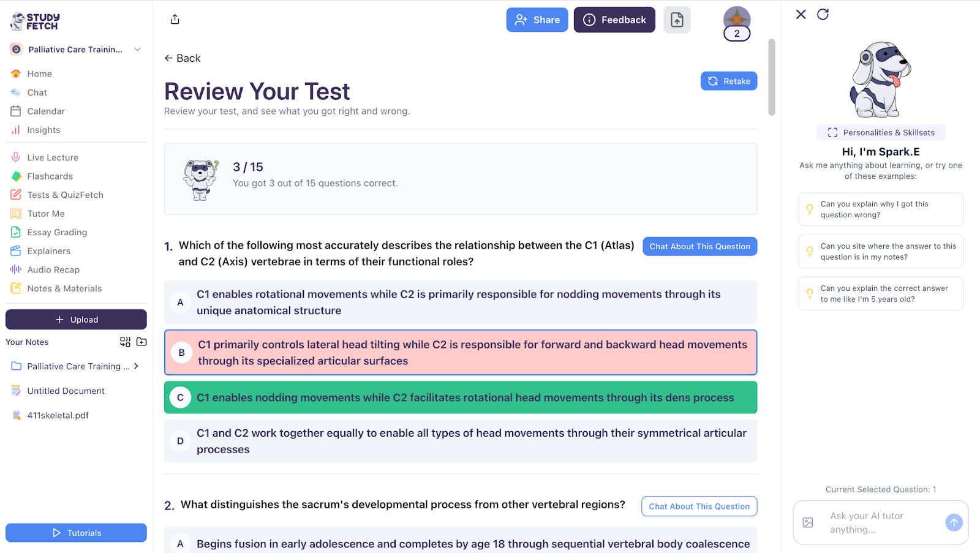Click the share export icon above Back
This screenshot has width=980, height=553.
point(174,19)
